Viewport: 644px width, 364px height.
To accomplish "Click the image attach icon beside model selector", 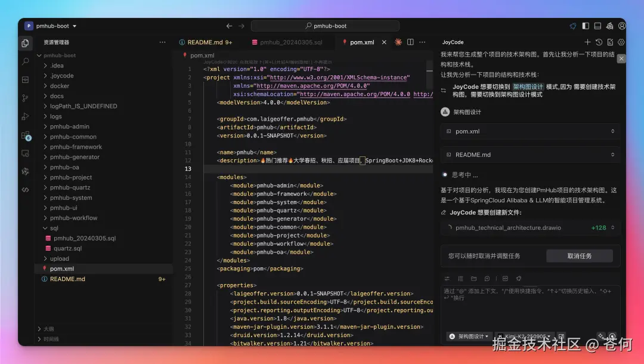I will pyautogui.click(x=562, y=336).
